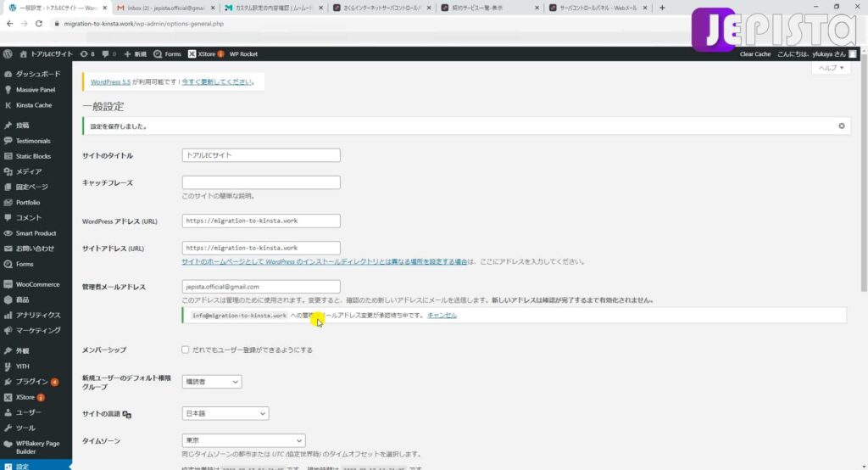Open Forms in the admin bar
The width and height of the screenshot is (868, 470).
click(x=168, y=53)
